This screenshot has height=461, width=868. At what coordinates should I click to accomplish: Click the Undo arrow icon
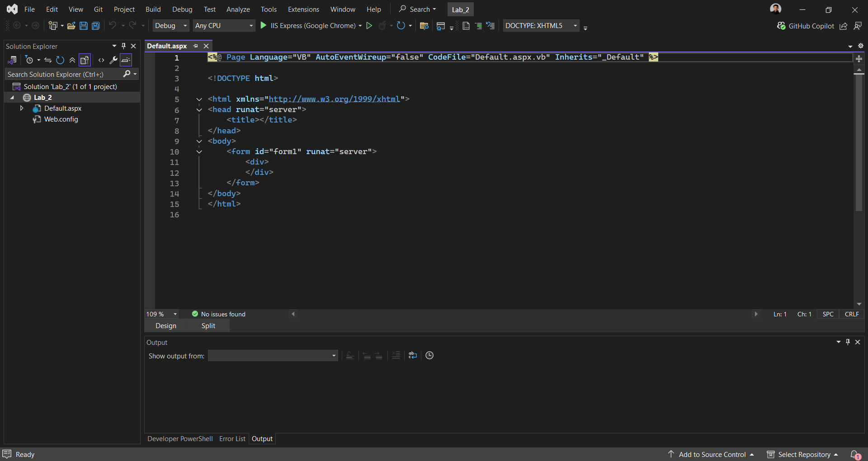(113, 25)
